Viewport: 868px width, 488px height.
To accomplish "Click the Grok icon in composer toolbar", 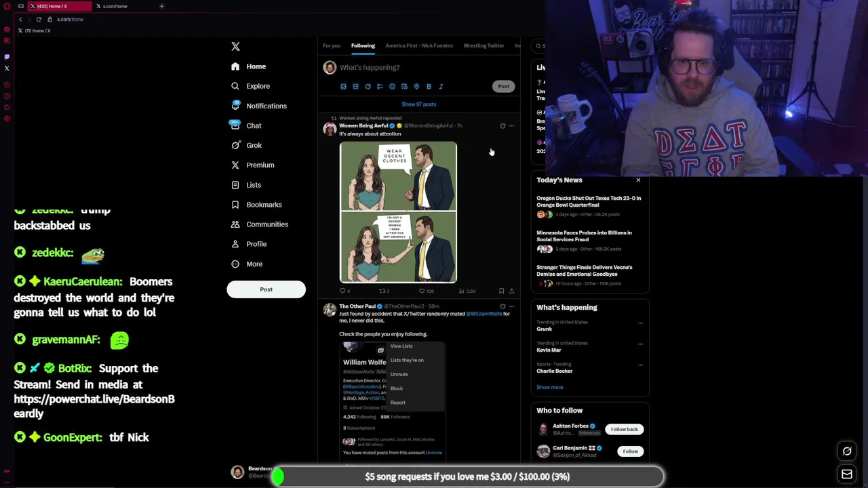I will coord(368,87).
